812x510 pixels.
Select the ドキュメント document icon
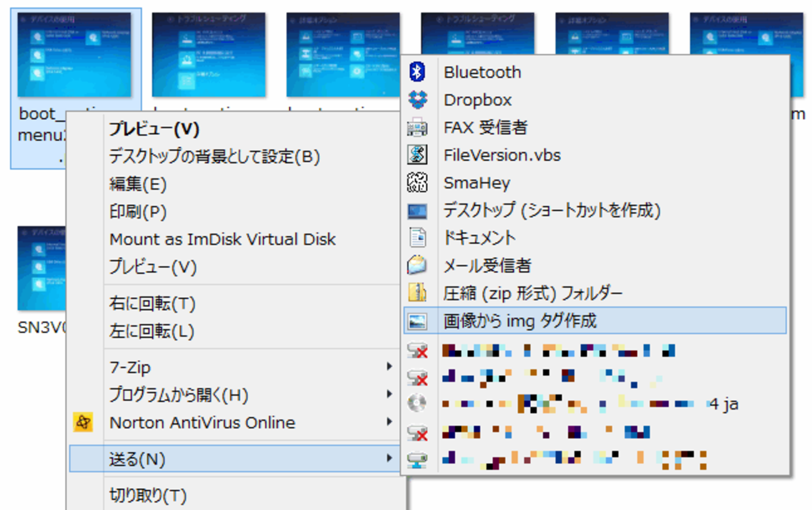(x=417, y=238)
